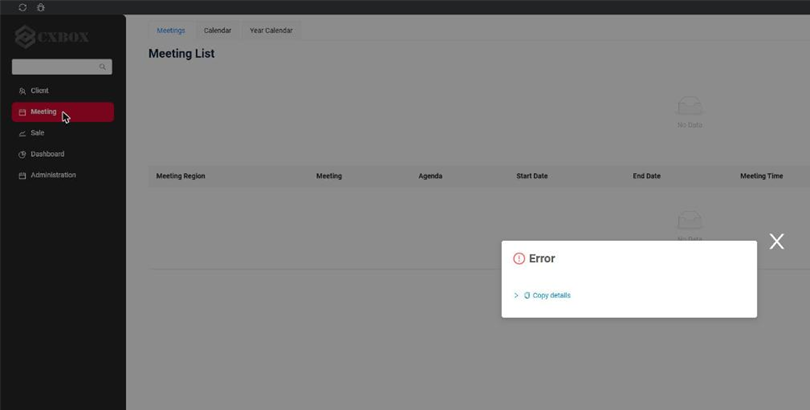Switch to the Year Calendar tab

(271, 30)
